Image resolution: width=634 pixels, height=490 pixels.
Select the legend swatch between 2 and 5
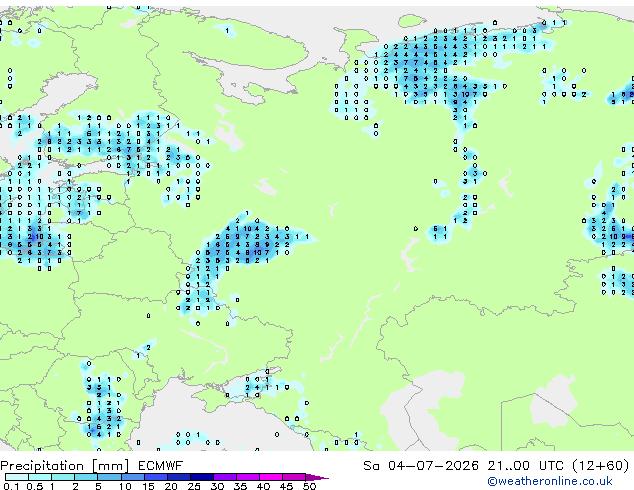pos(86,477)
